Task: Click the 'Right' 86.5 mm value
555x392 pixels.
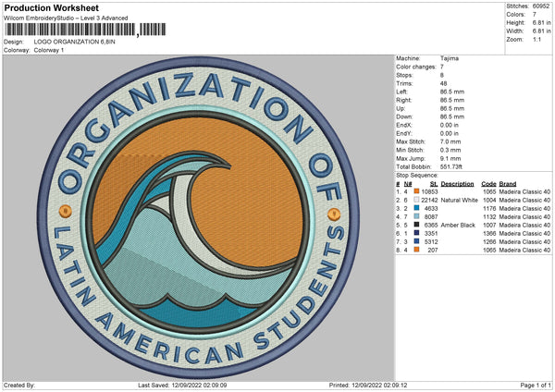Action: pos(452,100)
